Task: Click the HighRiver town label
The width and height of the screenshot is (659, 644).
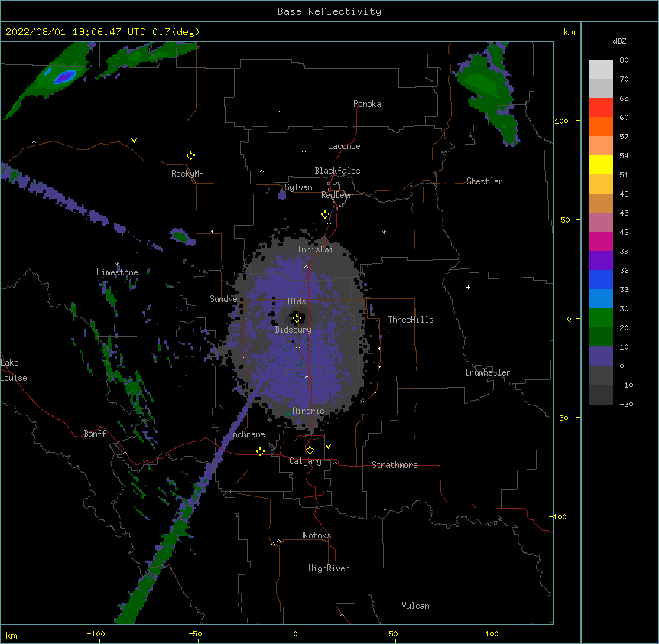Action: [x=329, y=568]
